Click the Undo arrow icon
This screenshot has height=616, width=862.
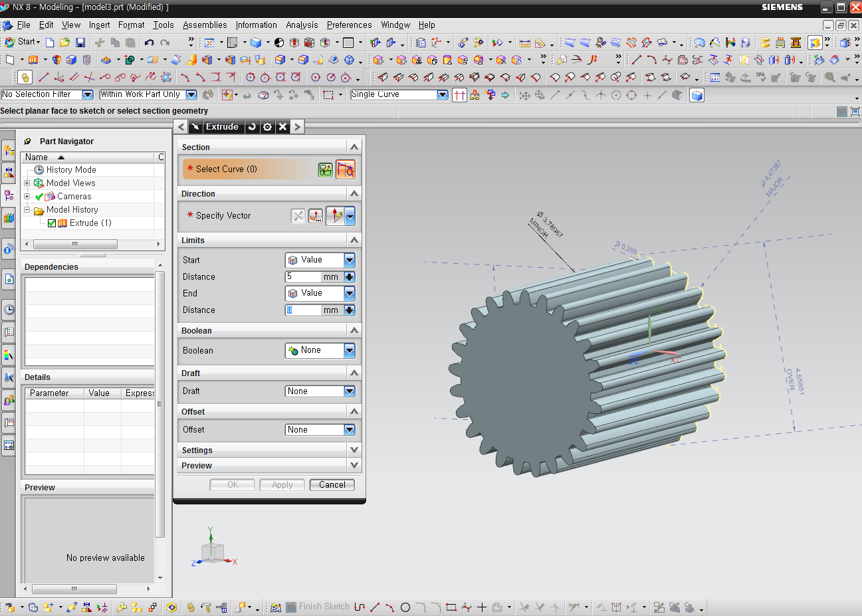[x=149, y=43]
